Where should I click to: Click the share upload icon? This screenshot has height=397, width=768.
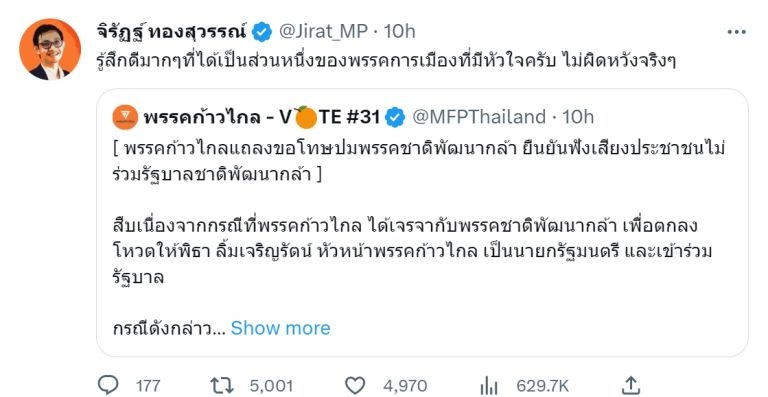click(631, 385)
